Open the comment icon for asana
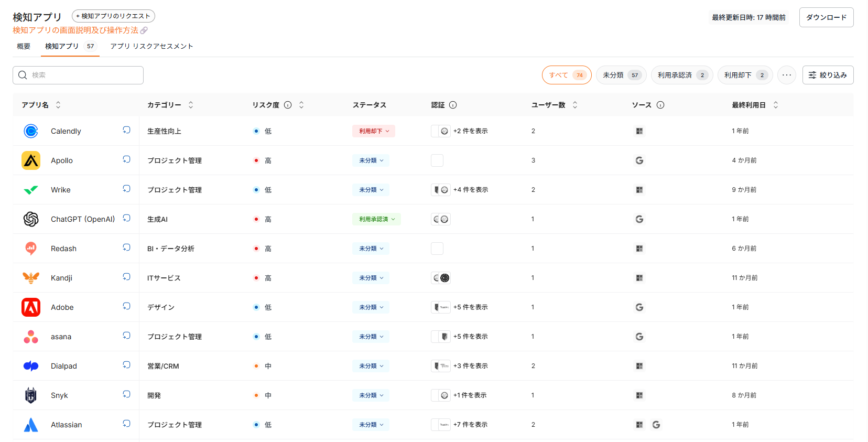This screenshot has width=868, height=442. click(126, 336)
